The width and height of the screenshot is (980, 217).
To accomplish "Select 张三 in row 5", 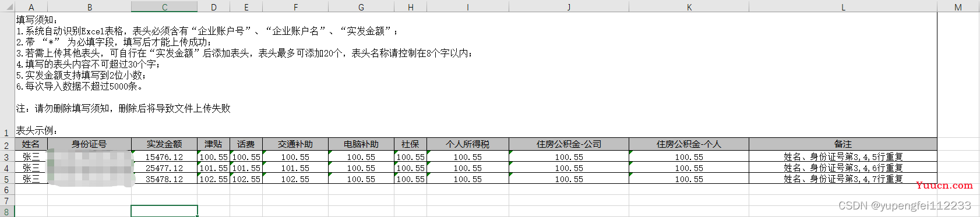I will click(31, 179).
